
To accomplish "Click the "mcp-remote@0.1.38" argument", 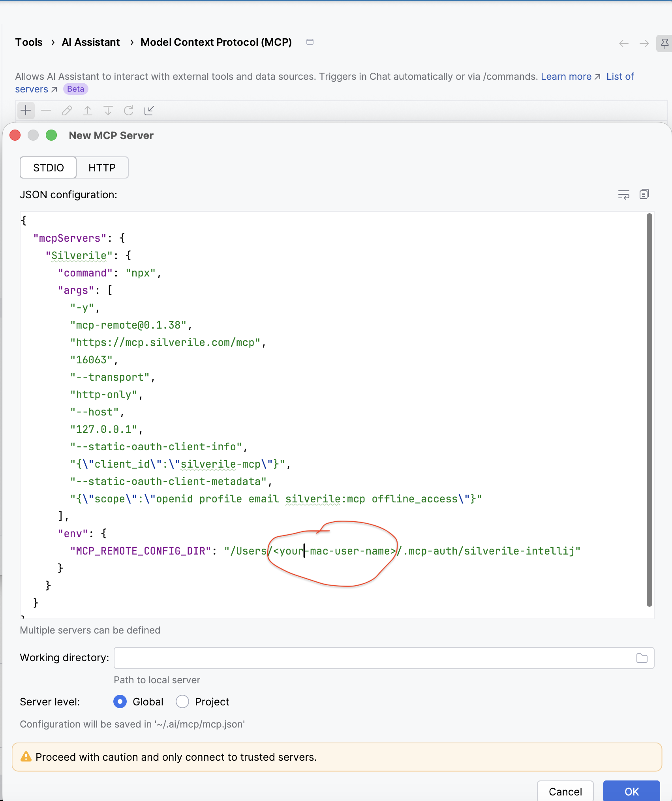I will click(x=128, y=325).
